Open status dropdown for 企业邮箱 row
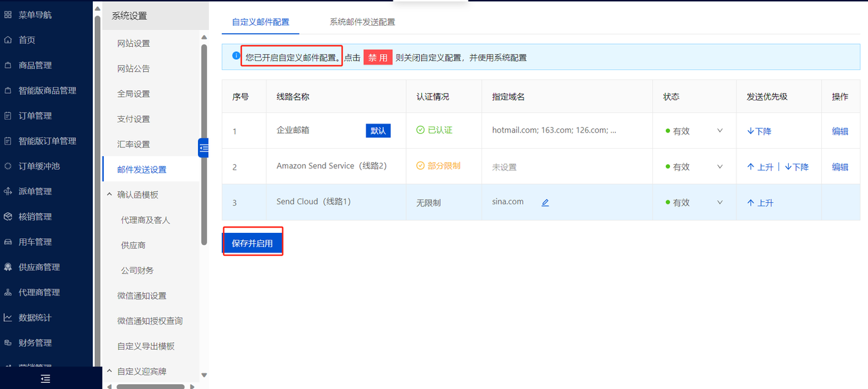 tap(719, 131)
